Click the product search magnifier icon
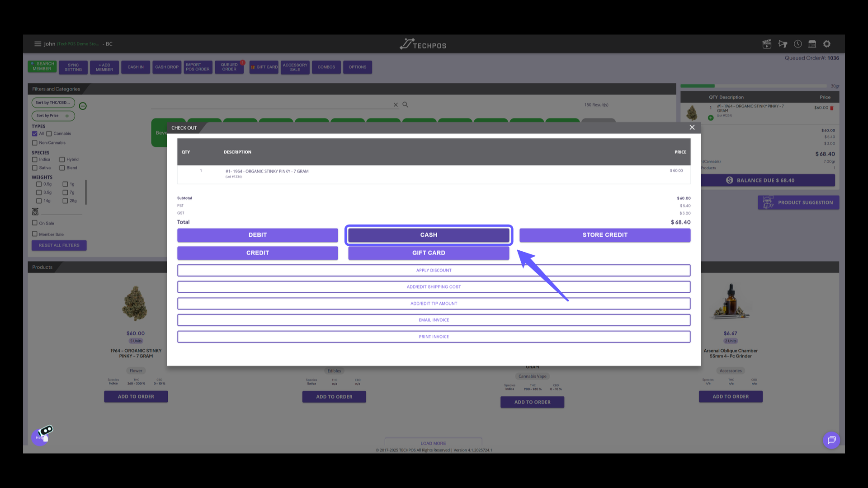The image size is (868, 488). 406,105
